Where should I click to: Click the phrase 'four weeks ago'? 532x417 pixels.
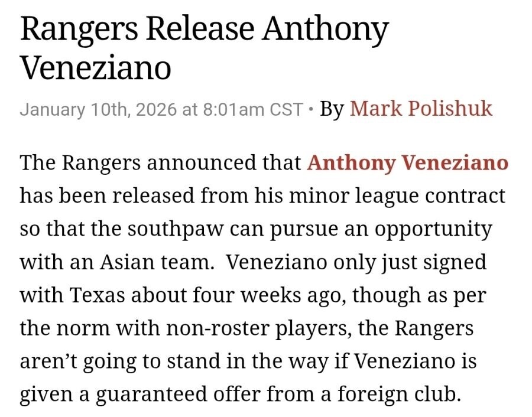pyautogui.click(x=270, y=295)
